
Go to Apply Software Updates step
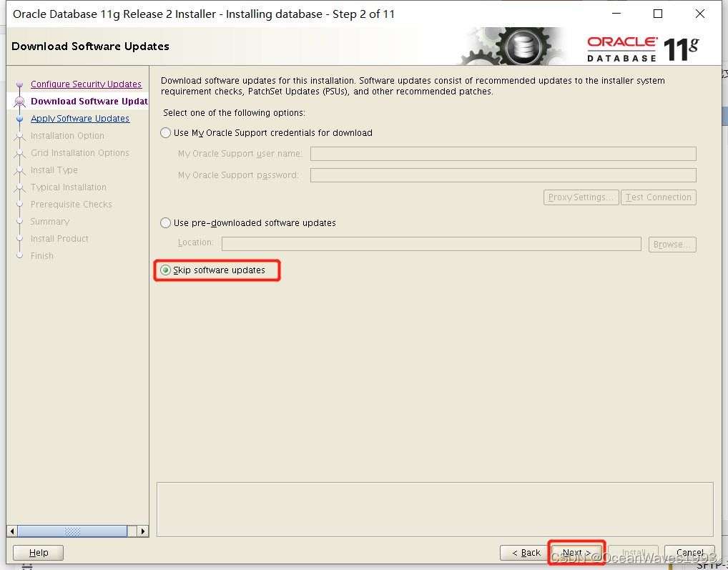[80, 119]
